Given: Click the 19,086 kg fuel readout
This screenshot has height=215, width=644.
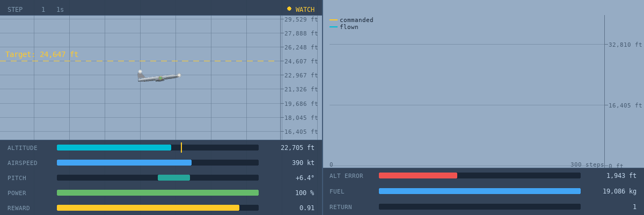Looking at the screenshot, I should (x=619, y=191).
